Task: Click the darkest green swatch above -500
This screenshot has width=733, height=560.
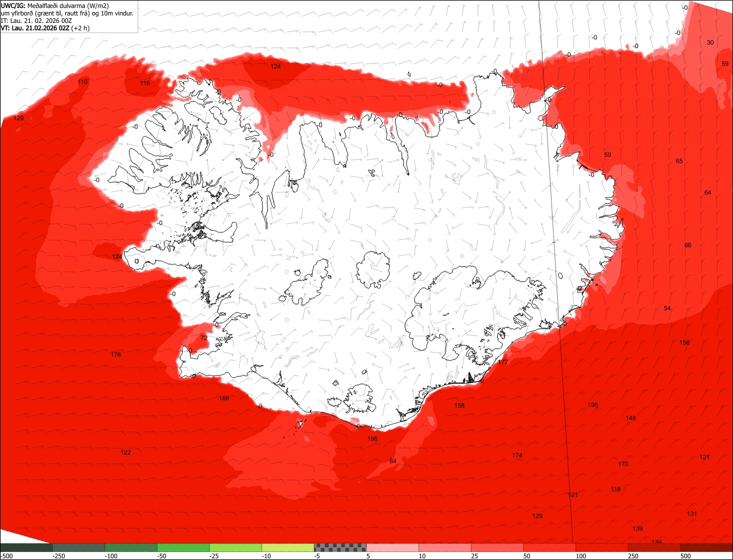Action: pos(26,547)
